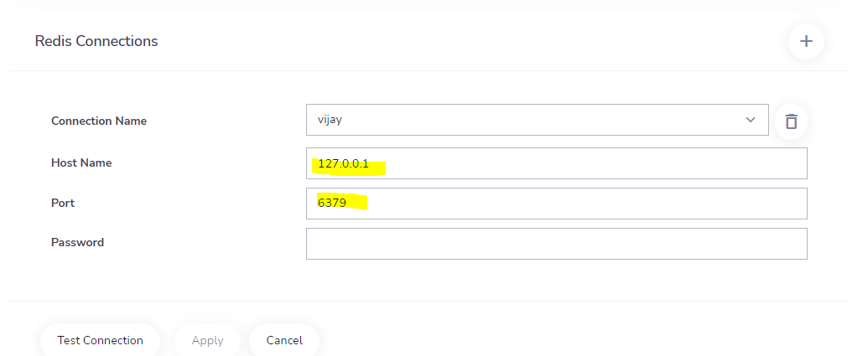
Task: Select the vijay value text in dropdown
Action: click(x=330, y=120)
